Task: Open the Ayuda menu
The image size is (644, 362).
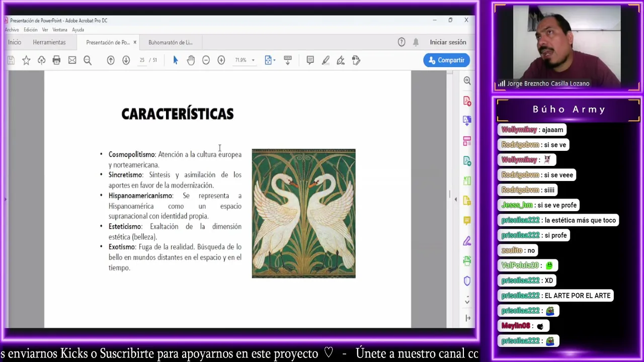Action: [78, 30]
